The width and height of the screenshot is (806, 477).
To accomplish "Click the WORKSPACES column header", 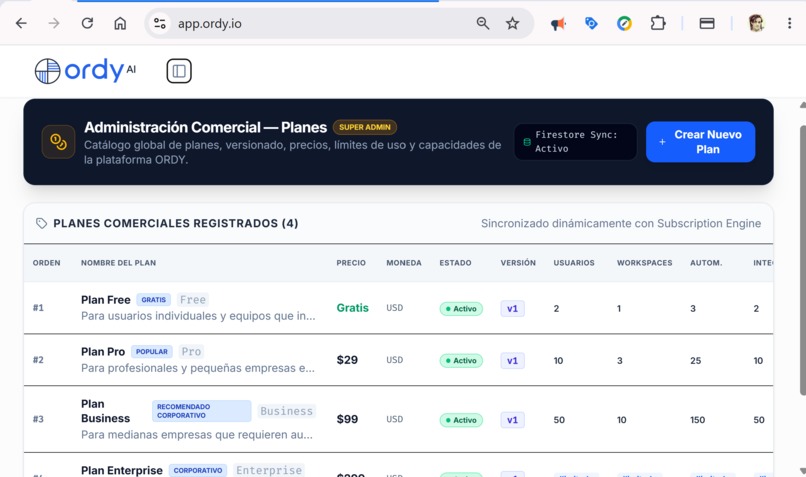I will [645, 263].
